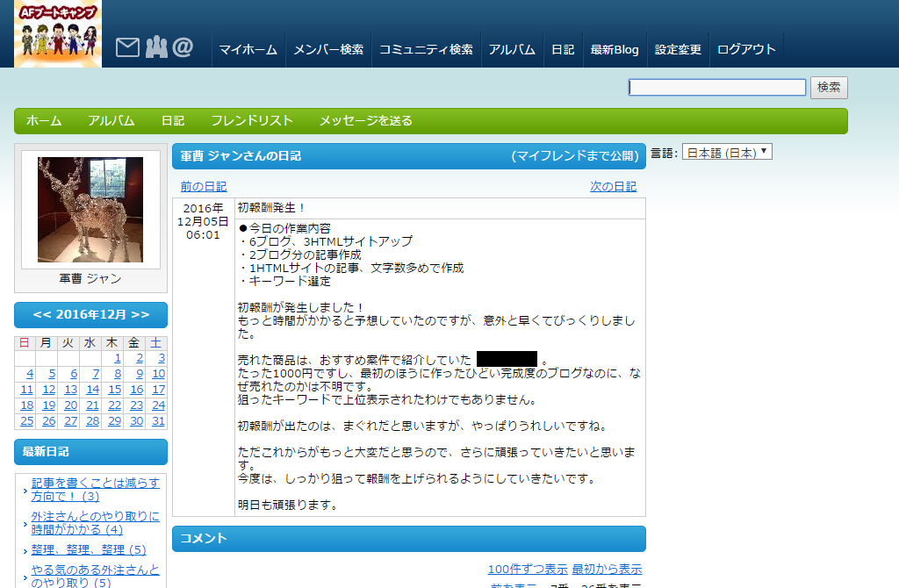899x588 pixels.
Task: Go to previous month with << arrows
Action: point(42,314)
